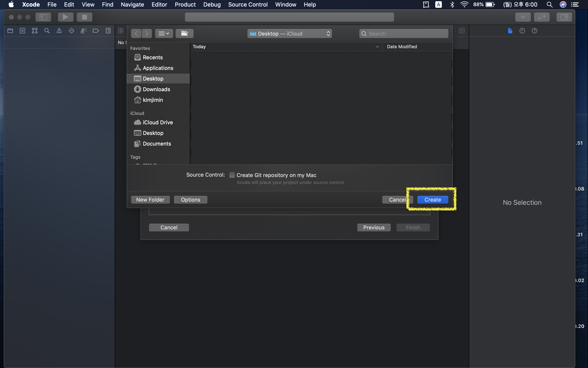Screen dimensions: 588x368
Task: Click the Wi-Fi status icon
Action: [464, 4]
